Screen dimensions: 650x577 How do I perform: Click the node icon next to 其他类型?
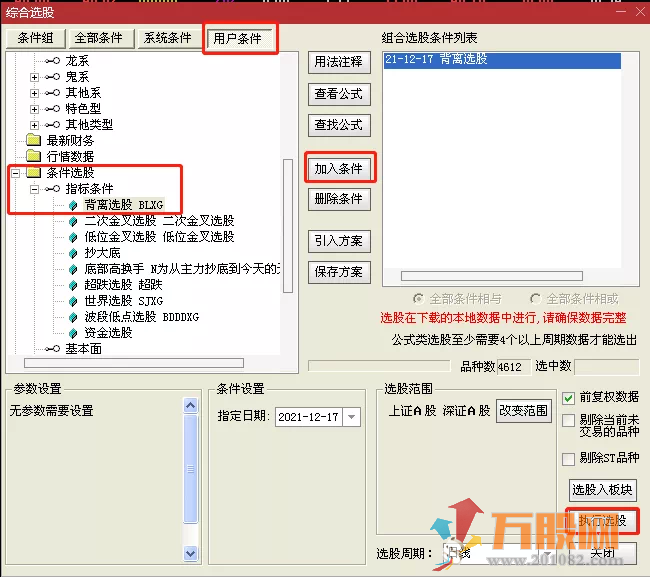coord(53,125)
